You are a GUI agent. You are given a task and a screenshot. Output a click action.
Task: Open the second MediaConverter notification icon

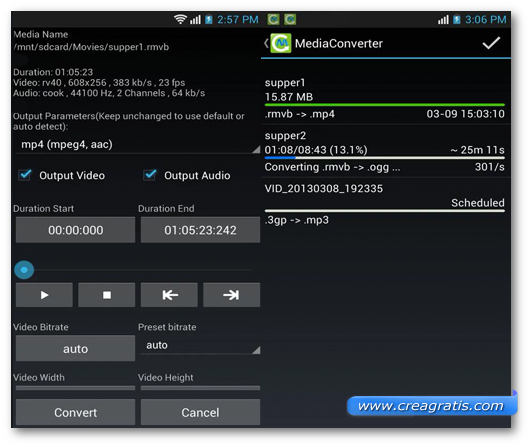click(x=290, y=20)
